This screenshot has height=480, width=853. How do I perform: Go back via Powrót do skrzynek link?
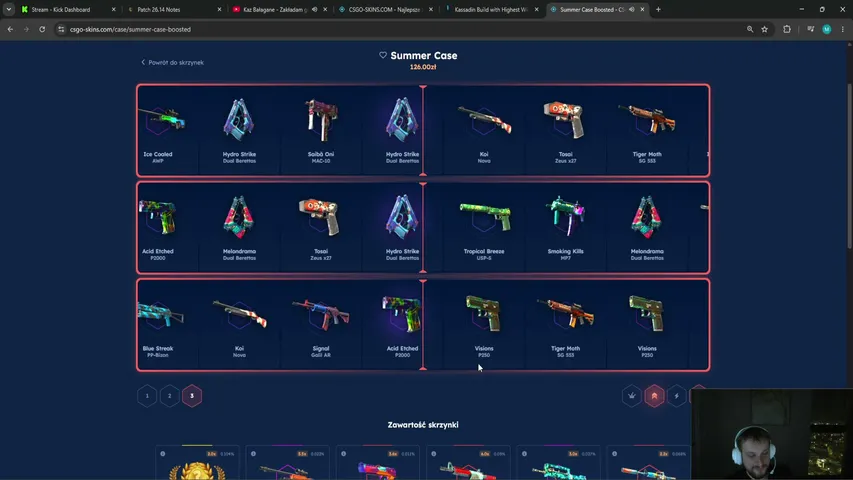tap(172, 63)
